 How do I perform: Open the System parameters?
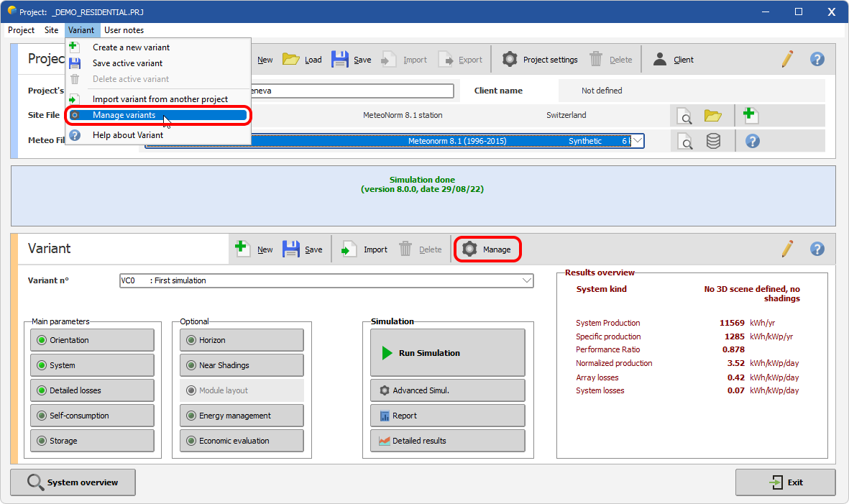[x=92, y=365]
